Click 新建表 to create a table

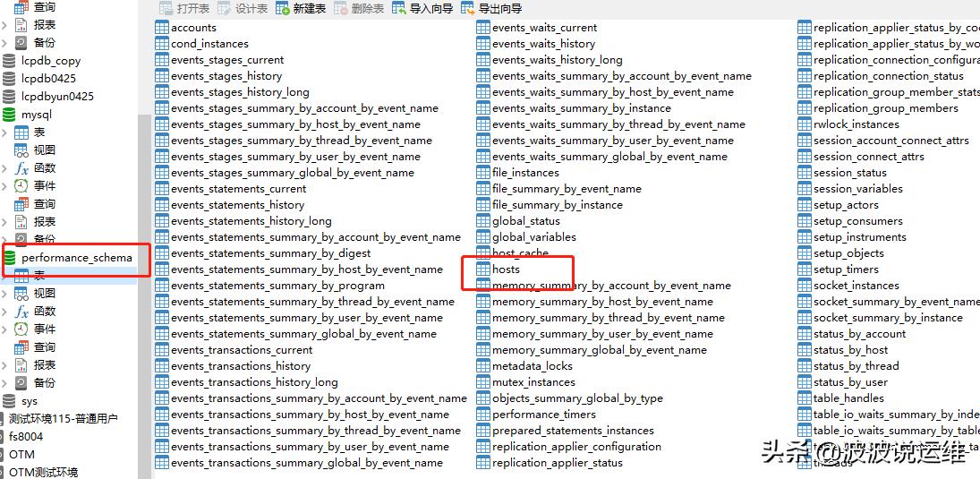[x=301, y=9]
